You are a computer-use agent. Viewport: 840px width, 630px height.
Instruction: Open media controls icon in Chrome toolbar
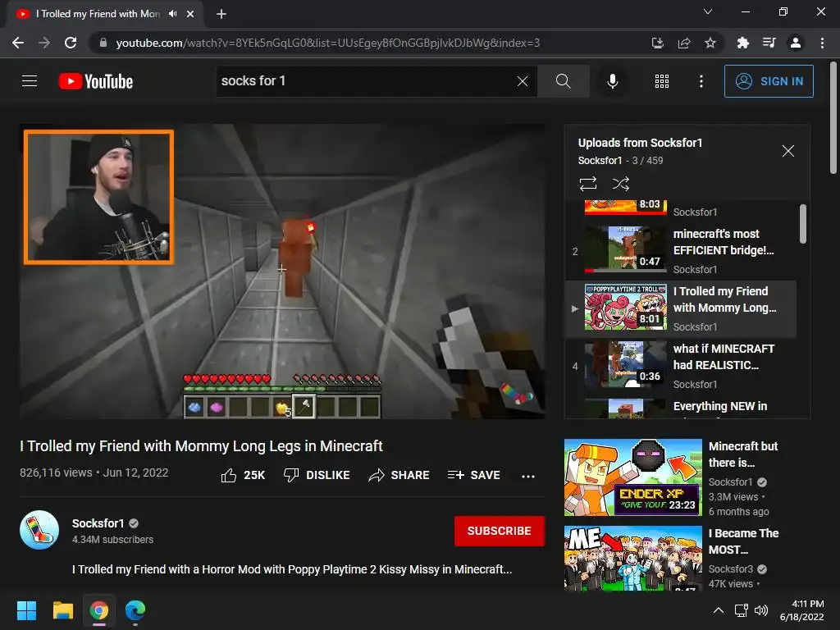click(769, 43)
